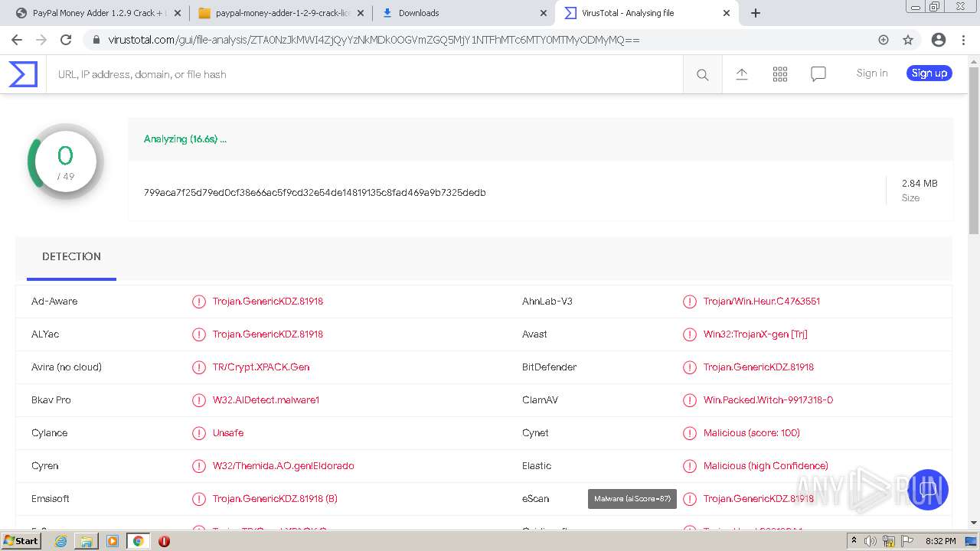The height and width of the screenshot is (551, 980).
Task: Click the 2.84 MB size value
Action: (x=920, y=183)
